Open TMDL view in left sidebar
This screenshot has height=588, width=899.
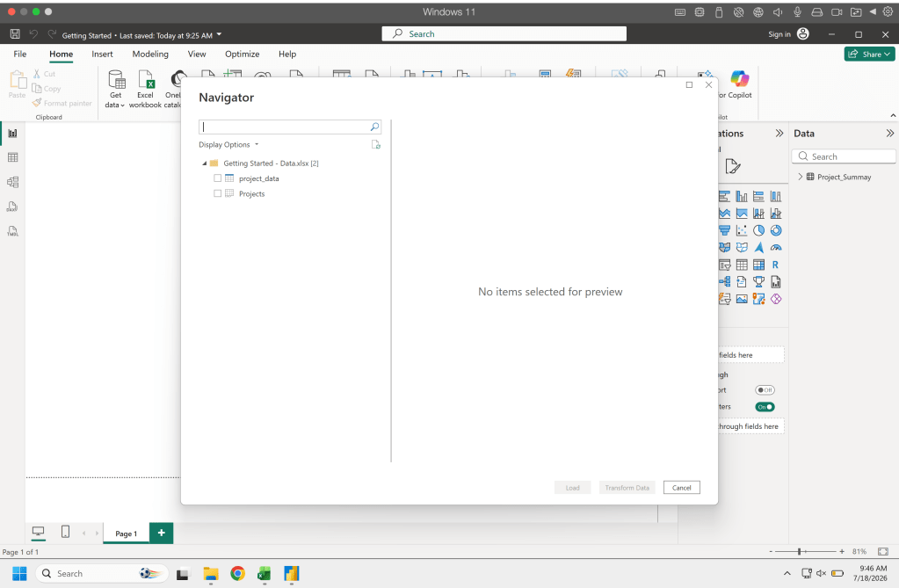point(12,231)
